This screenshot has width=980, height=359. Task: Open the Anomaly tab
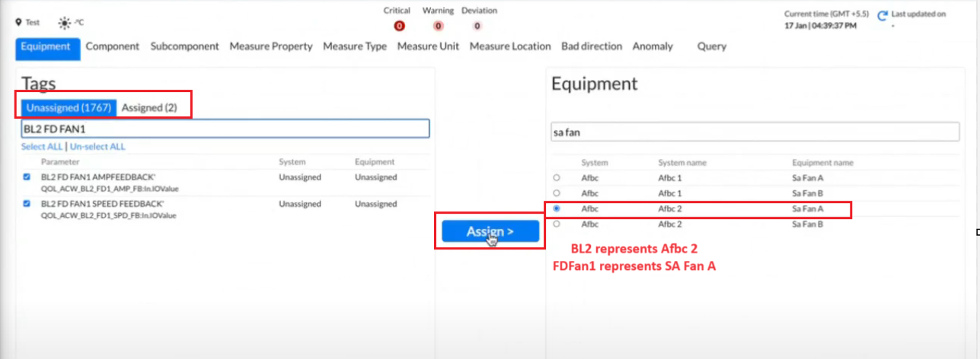pos(653,46)
